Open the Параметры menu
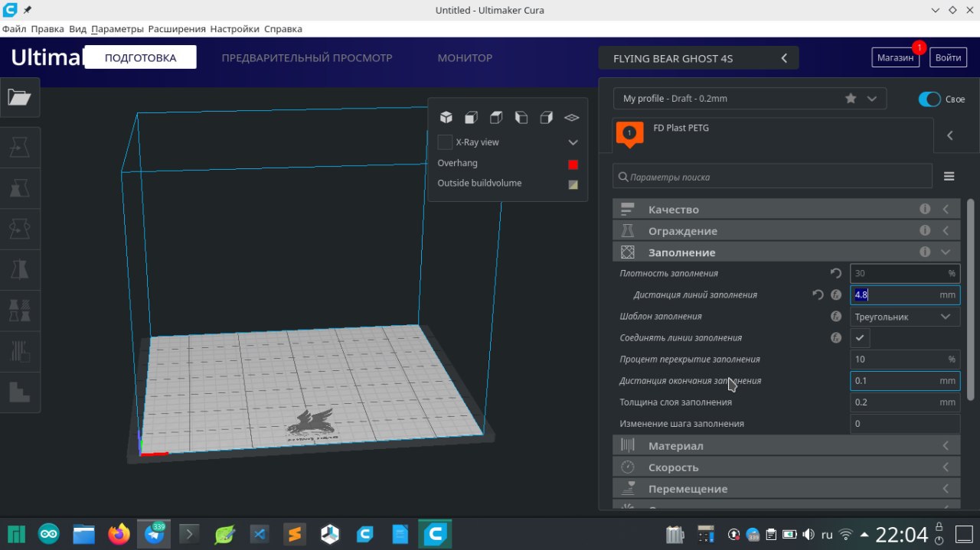The image size is (980, 550). pyautogui.click(x=117, y=29)
